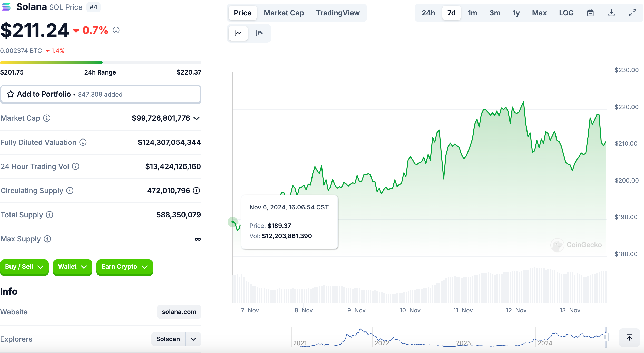This screenshot has height=353, width=644.
Task: Click the info icon next to 0.7% change
Action: [x=116, y=30]
